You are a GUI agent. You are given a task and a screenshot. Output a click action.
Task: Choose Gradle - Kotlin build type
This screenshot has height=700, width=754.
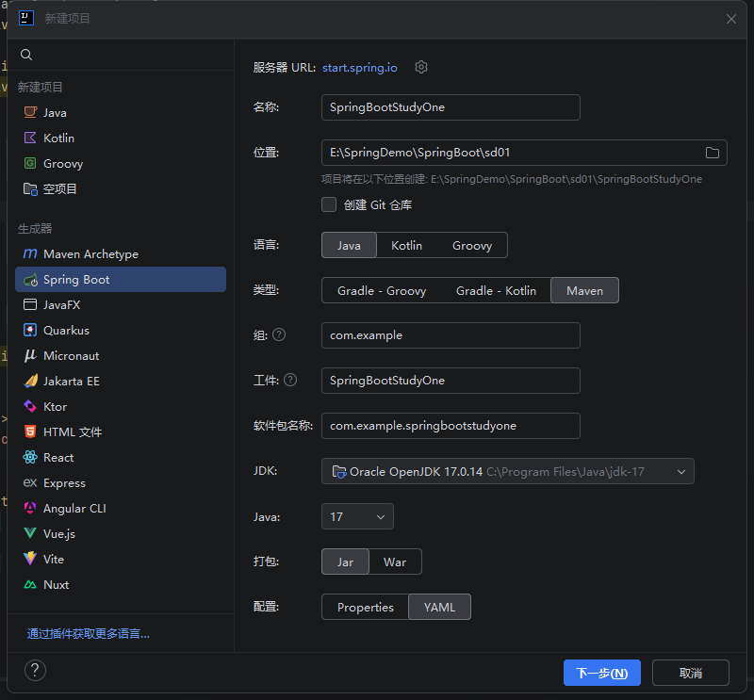497,290
